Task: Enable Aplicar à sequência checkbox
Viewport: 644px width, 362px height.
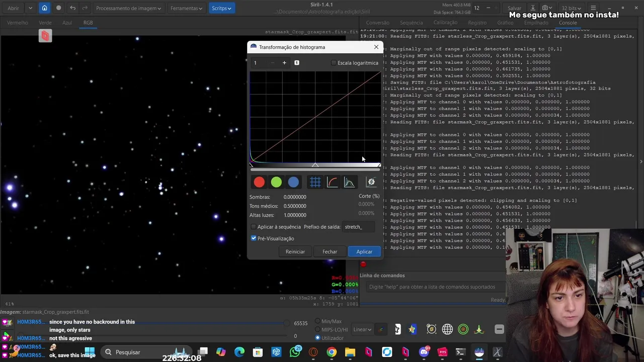Action: (x=254, y=227)
